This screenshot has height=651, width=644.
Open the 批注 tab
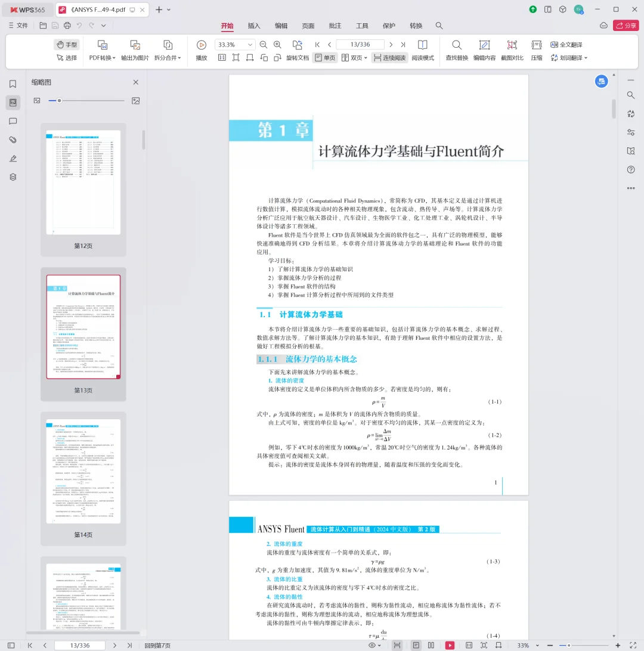(335, 26)
